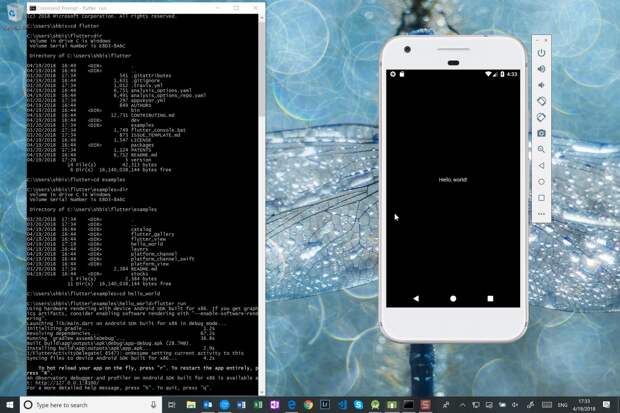Screen dimensions: 620x413
Task: Rotate the device right
Action: click(x=541, y=116)
